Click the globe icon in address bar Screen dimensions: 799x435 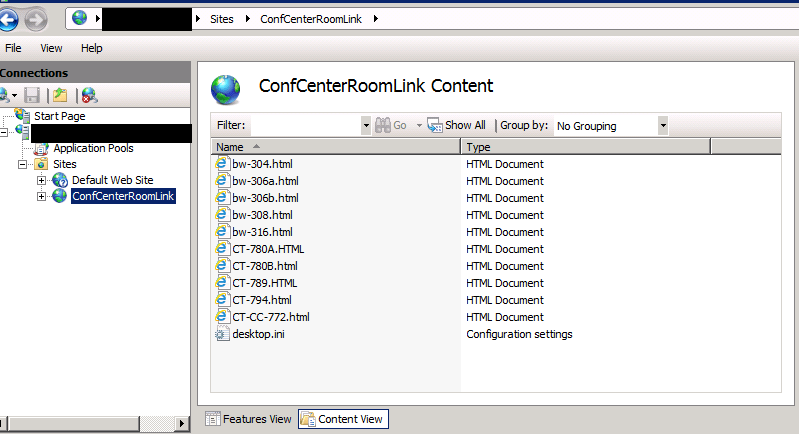[x=79, y=18]
